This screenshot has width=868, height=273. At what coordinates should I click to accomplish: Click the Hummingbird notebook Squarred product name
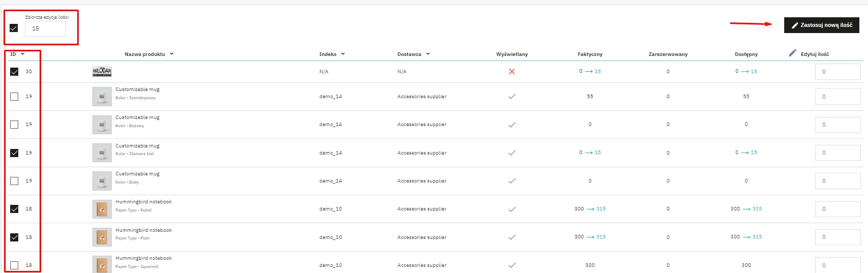click(143, 258)
